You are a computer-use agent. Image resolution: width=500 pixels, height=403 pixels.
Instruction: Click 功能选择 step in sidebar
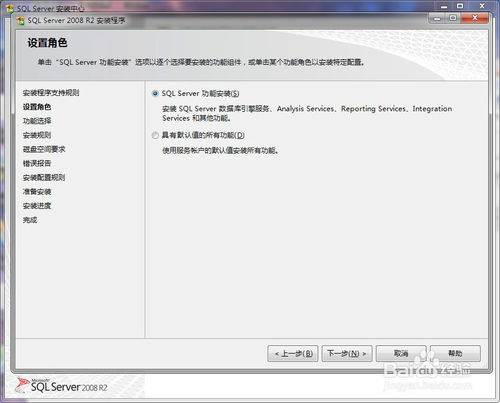click(37, 121)
